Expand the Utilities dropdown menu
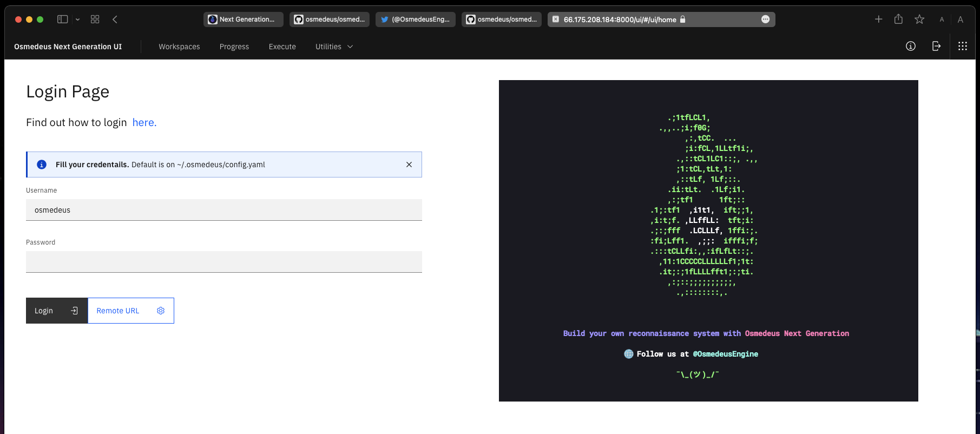980x434 pixels. 334,47
